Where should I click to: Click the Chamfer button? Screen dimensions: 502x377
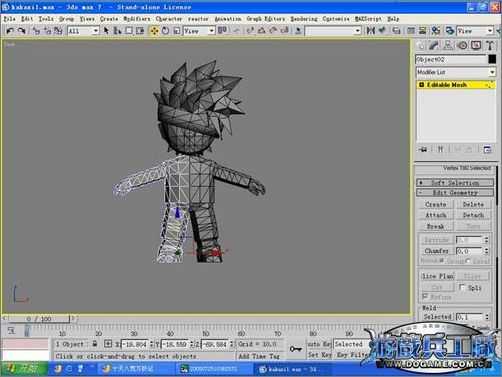click(437, 251)
